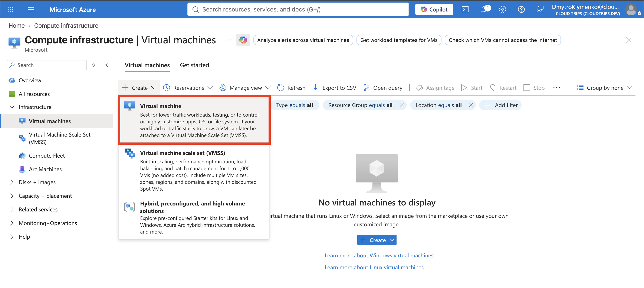Click Analyze alerts across virtual machines
Image resolution: width=644 pixels, height=288 pixels.
click(x=303, y=40)
